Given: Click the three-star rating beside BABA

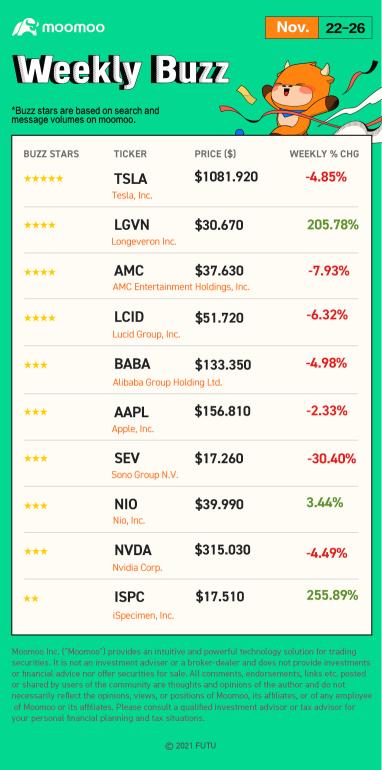Looking at the screenshot, I should tap(35, 365).
